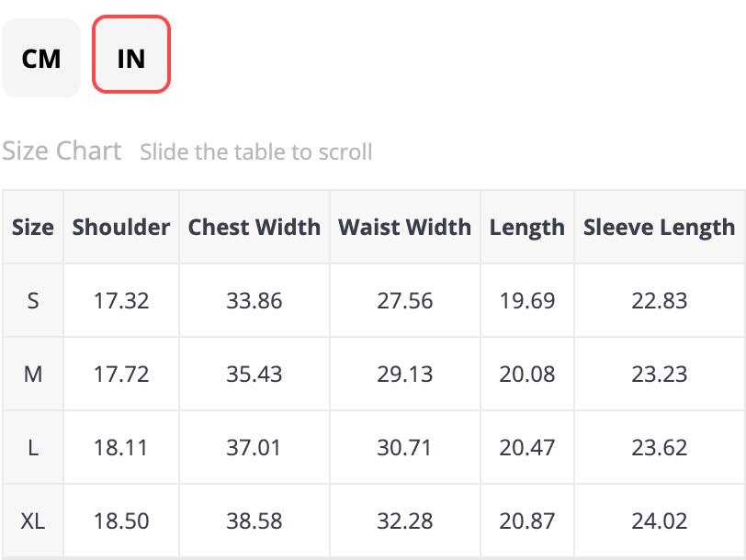Image resolution: width=746 pixels, height=560 pixels.
Task: Click the M size row label
Action: click(33, 374)
